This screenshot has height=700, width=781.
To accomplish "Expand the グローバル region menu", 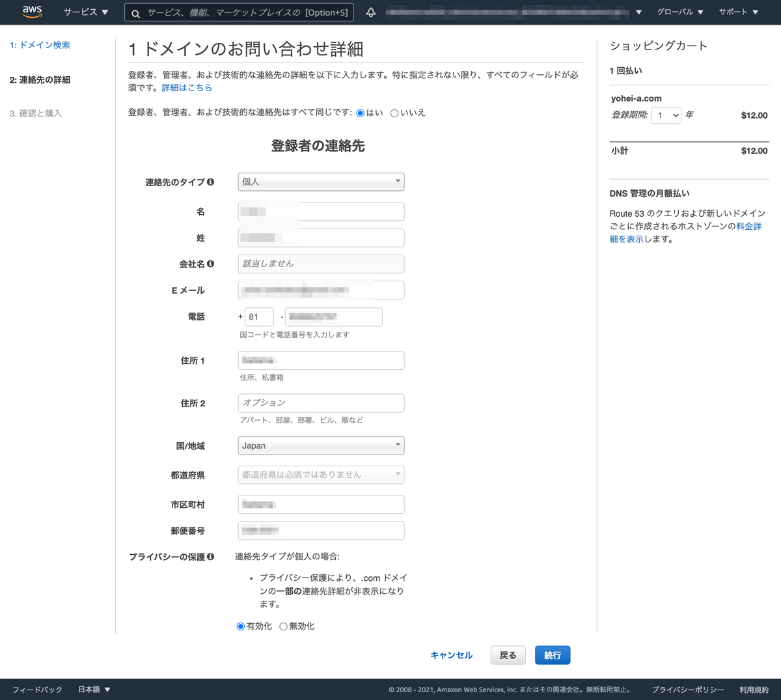I will [680, 12].
